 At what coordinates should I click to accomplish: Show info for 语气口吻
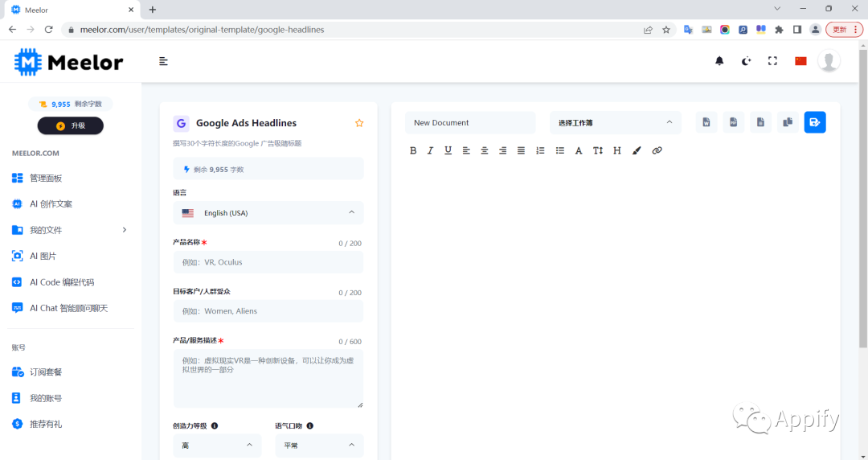point(310,425)
